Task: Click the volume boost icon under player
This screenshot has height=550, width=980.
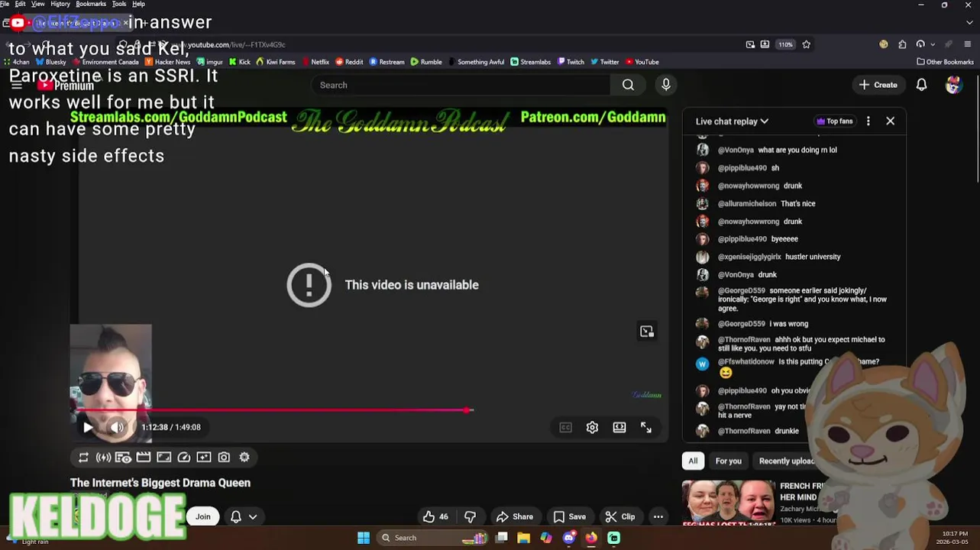Action: (103, 457)
